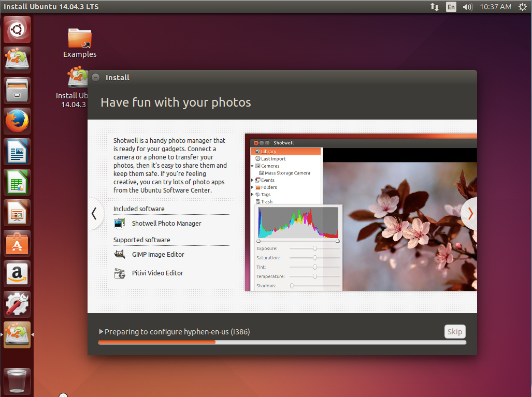The height and width of the screenshot is (397, 532).
Task: Click the cherry blossom photo preview
Action: click(x=400, y=226)
